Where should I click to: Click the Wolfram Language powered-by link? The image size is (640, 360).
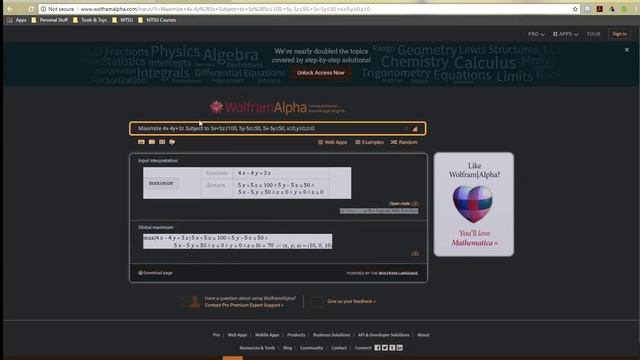click(x=398, y=273)
